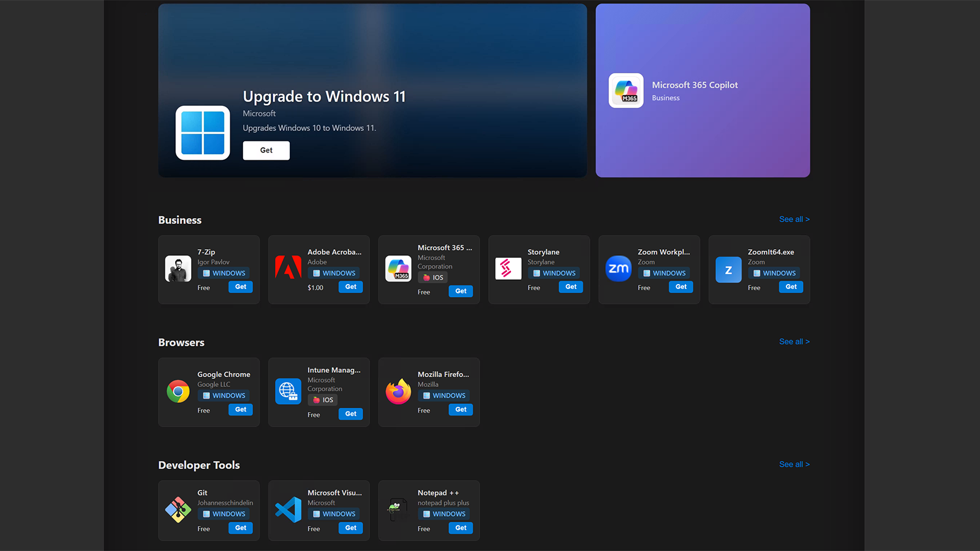This screenshot has height=551, width=980.
Task: Open See all for Developer Tools
Action: (x=794, y=465)
